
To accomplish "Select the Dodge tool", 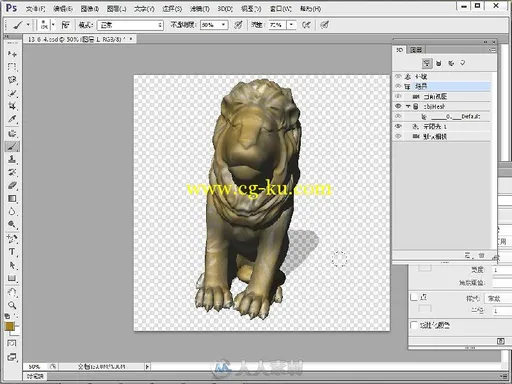I will [x=12, y=224].
